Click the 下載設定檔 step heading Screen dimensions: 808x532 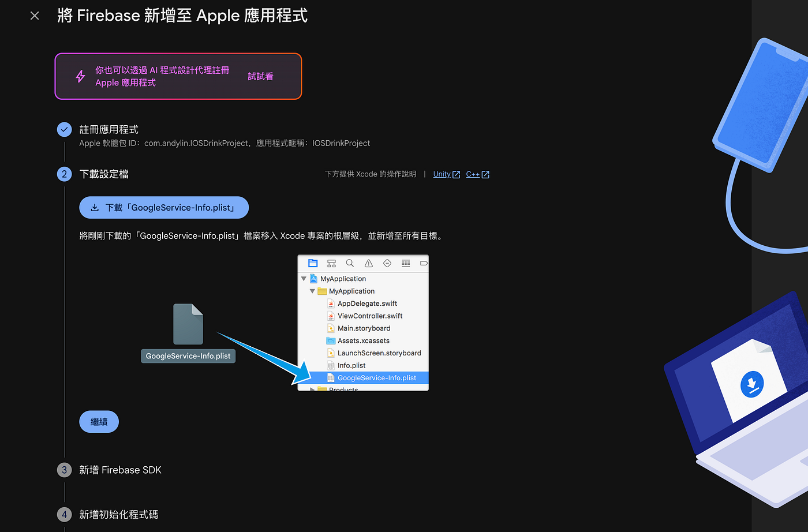click(104, 174)
